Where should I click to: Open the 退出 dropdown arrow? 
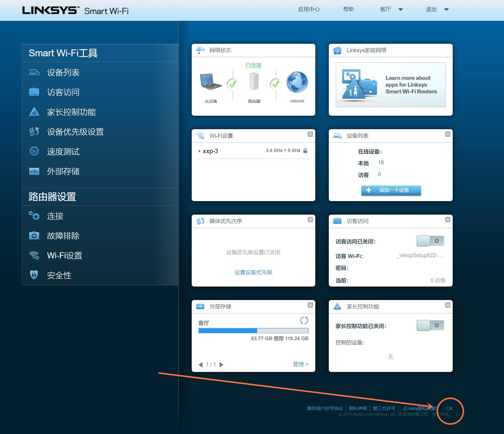point(447,9)
